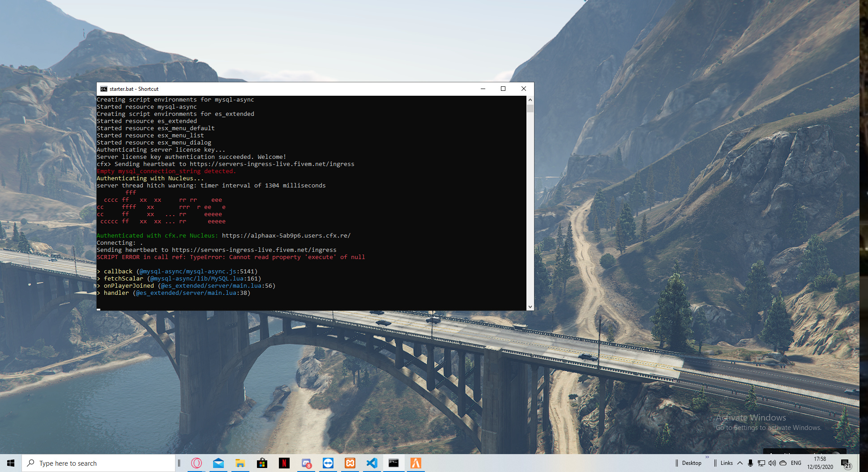Click the OneDrive cloud tray icon
The width and height of the screenshot is (868, 472).
[x=783, y=463]
